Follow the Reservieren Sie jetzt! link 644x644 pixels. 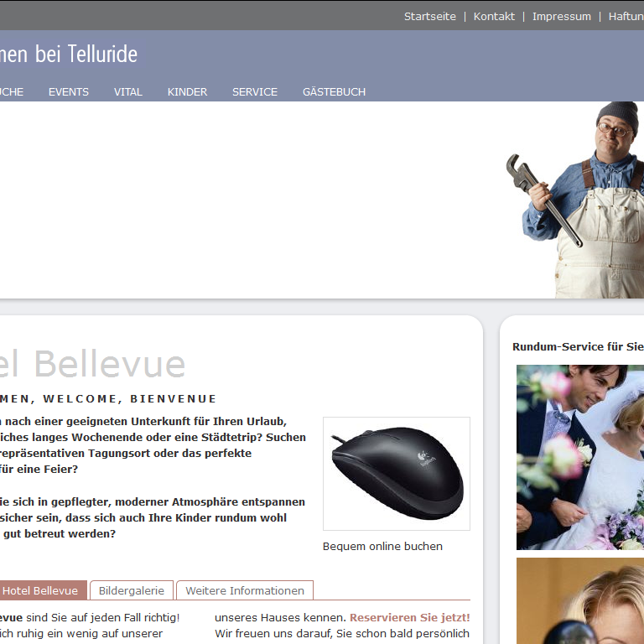tap(409, 617)
